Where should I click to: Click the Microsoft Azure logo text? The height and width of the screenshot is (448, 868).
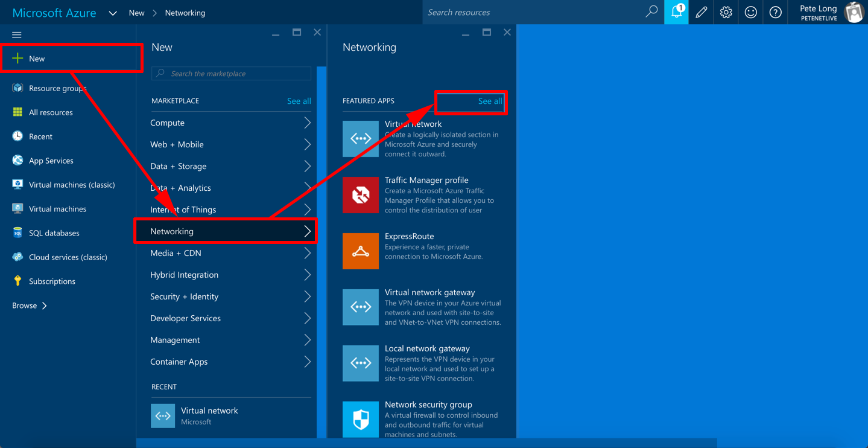coord(54,13)
